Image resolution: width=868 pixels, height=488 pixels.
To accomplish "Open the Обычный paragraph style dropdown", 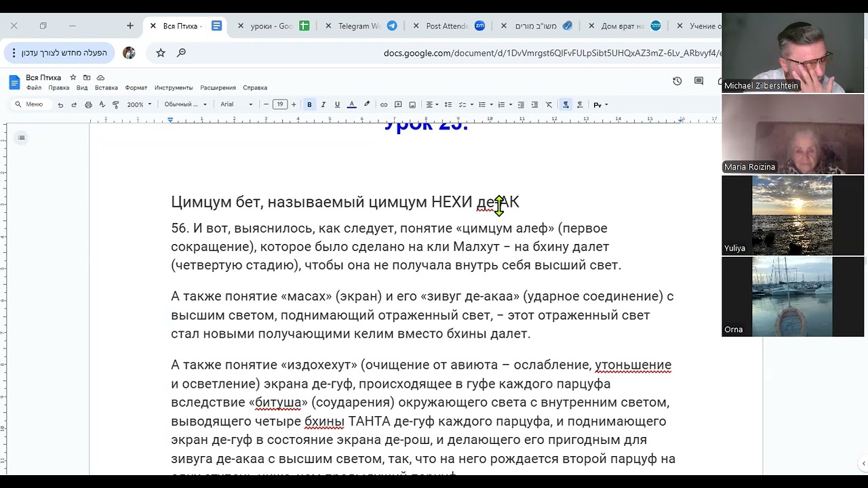I will pyautogui.click(x=185, y=104).
